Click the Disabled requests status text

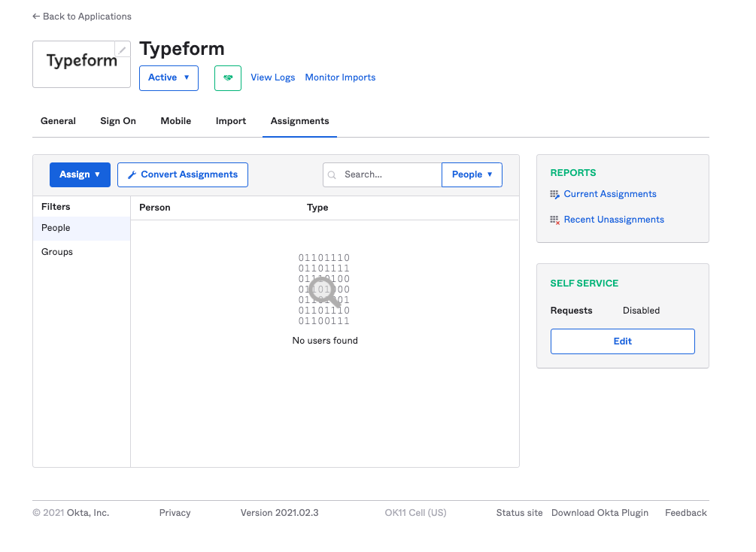pos(641,311)
